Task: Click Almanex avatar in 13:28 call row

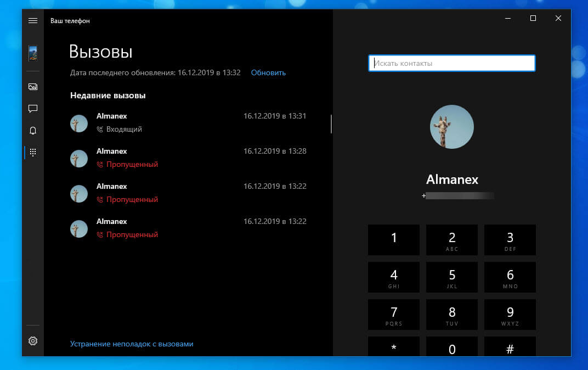Action: 79,159
